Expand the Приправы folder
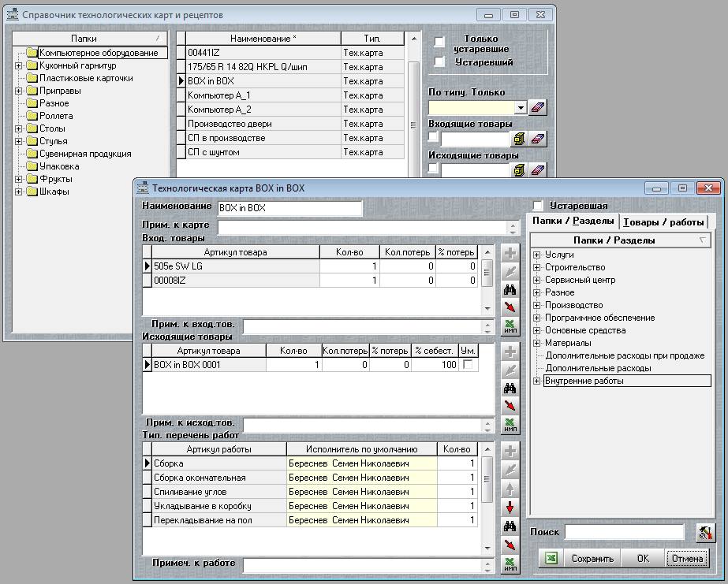The width and height of the screenshot is (728, 584). tap(19, 91)
